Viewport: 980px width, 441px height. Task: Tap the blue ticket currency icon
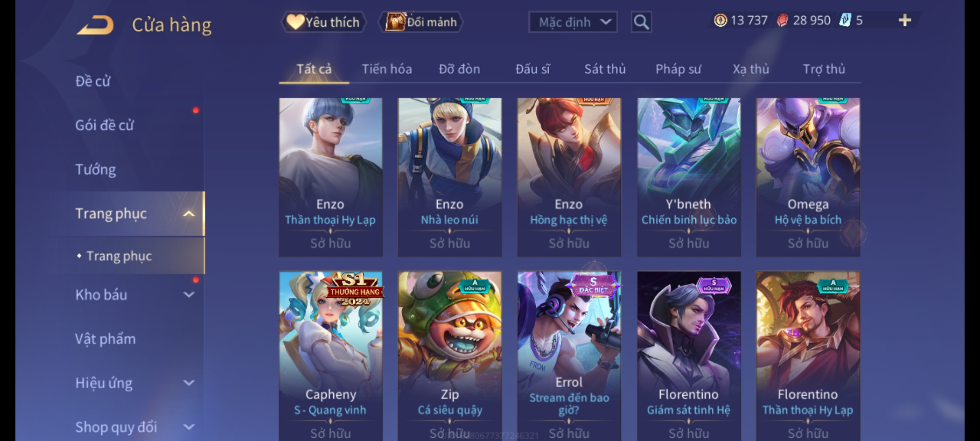(845, 20)
